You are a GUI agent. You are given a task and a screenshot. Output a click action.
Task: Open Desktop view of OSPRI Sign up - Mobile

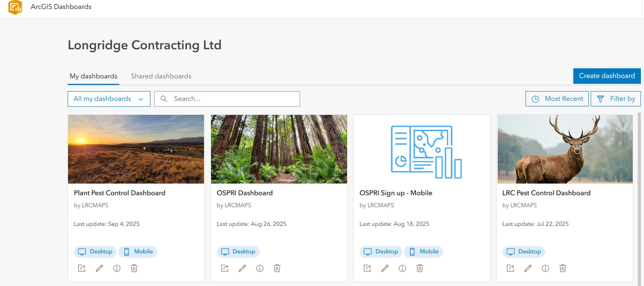381,251
